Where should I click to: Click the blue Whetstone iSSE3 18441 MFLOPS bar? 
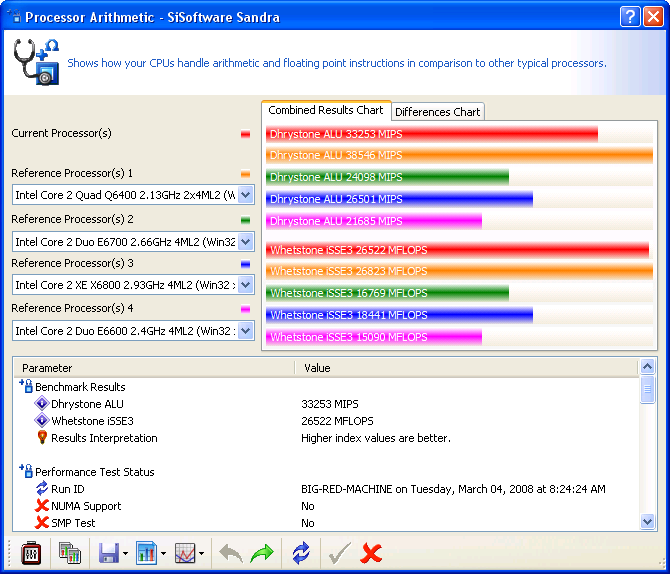[x=399, y=315]
